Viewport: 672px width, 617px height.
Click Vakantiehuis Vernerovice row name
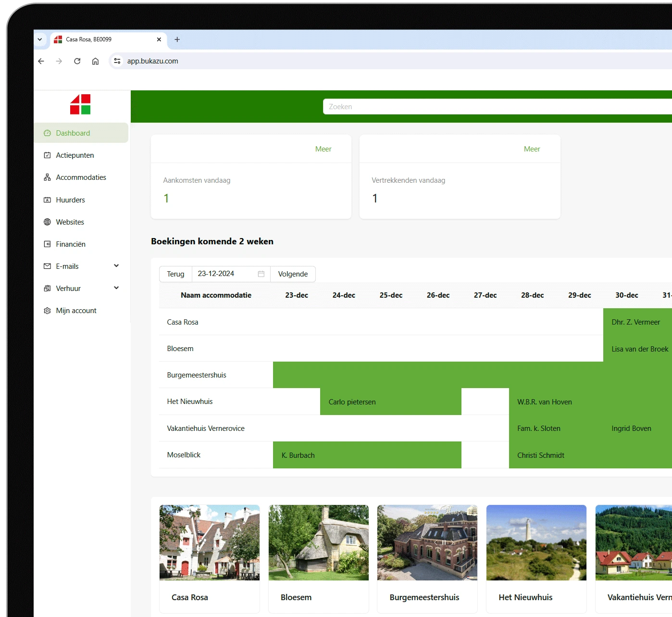point(206,428)
